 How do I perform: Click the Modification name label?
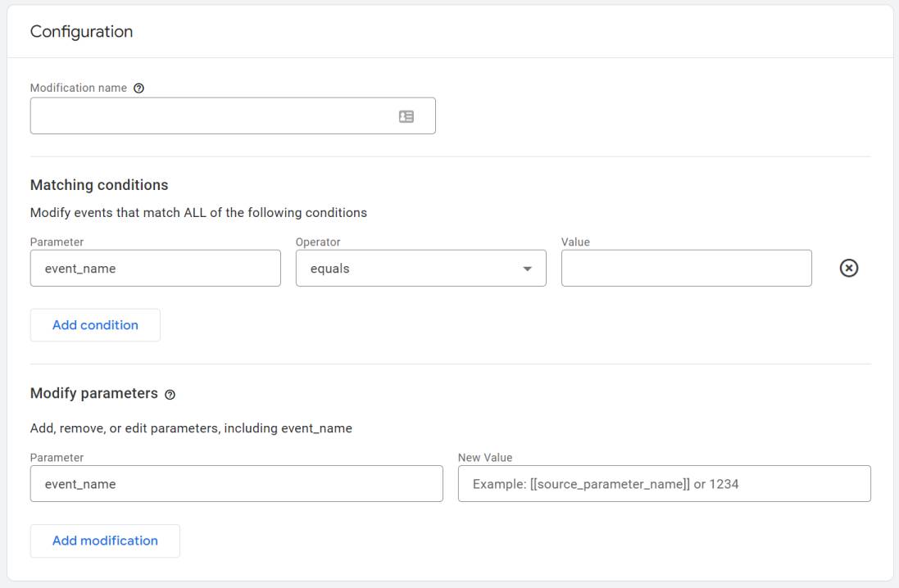coord(79,88)
